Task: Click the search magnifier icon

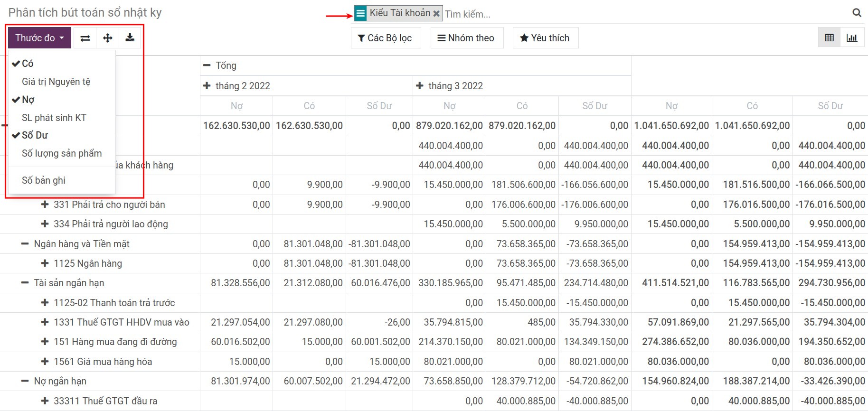Action: [x=857, y=13]
